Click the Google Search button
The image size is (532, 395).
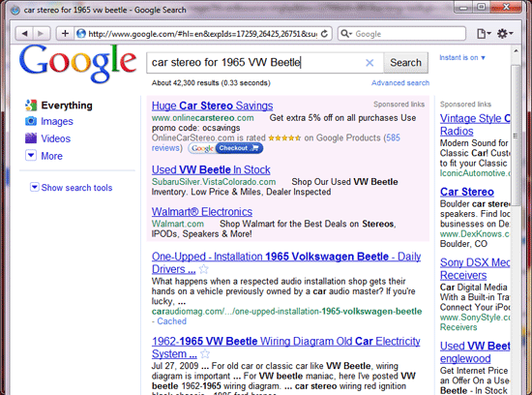click(405, 63)
